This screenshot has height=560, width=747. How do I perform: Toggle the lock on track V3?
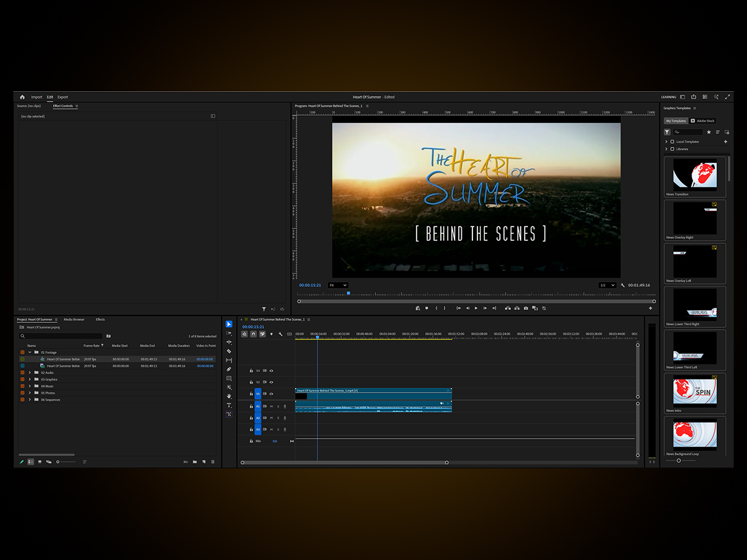(251, 371)
